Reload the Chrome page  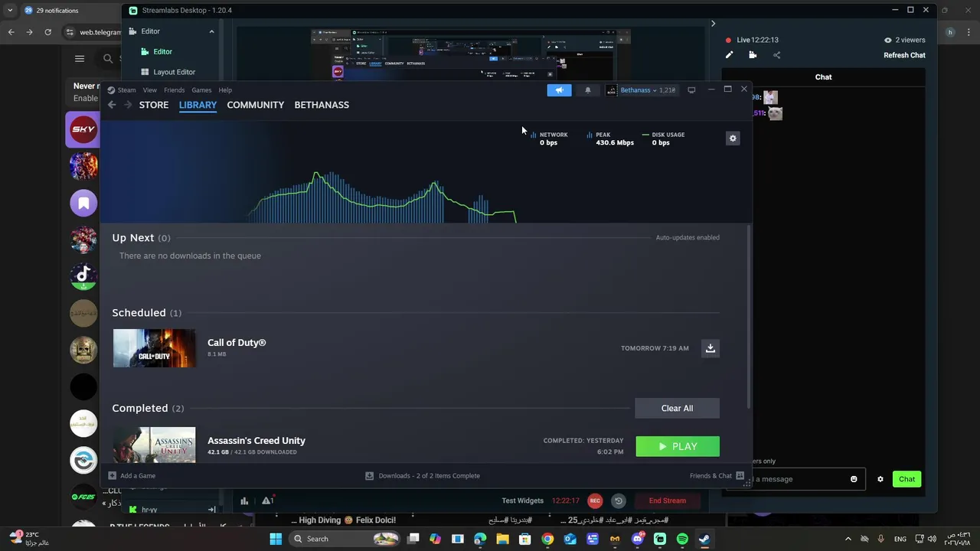[x=47, y=32]
